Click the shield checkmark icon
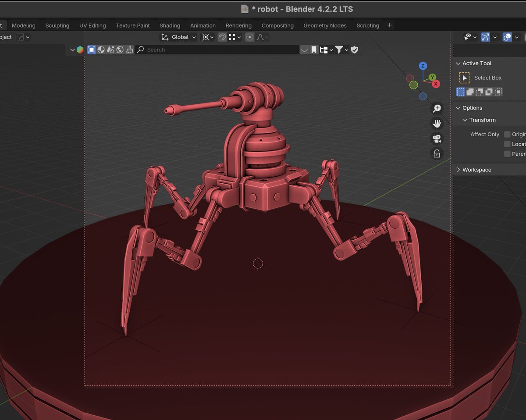 [x=355, y=50]
